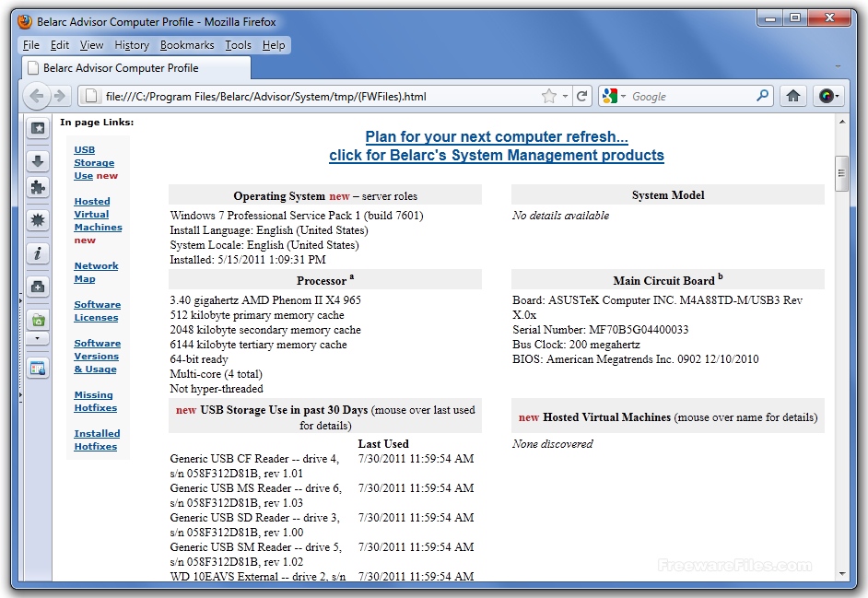Click 'Generic USB SM Reader -- drive 5' entry
The height and width of the screenshot is (598, 868).
click(256, 554)
